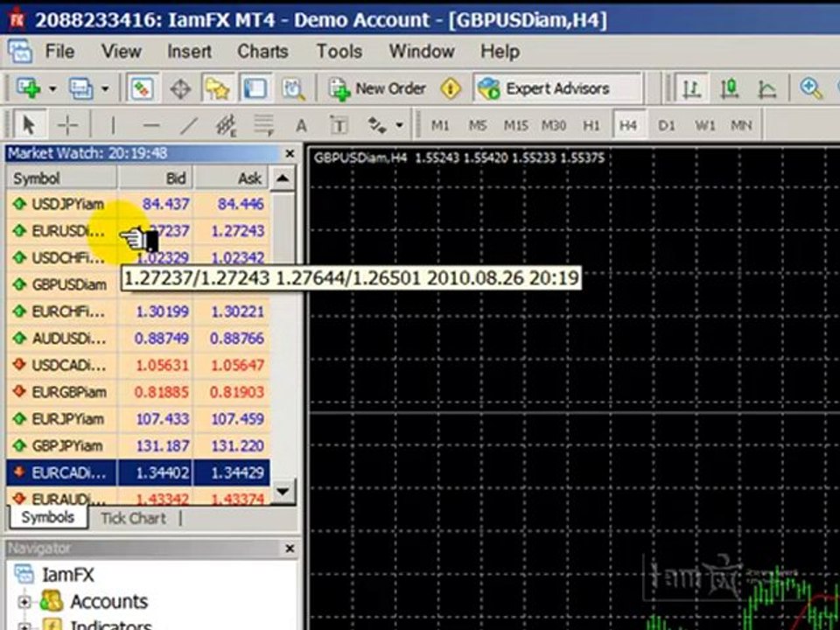Switch to D1 timeframe
The width and height of the screenshot is (840, 630).
(x=667, y=125)
